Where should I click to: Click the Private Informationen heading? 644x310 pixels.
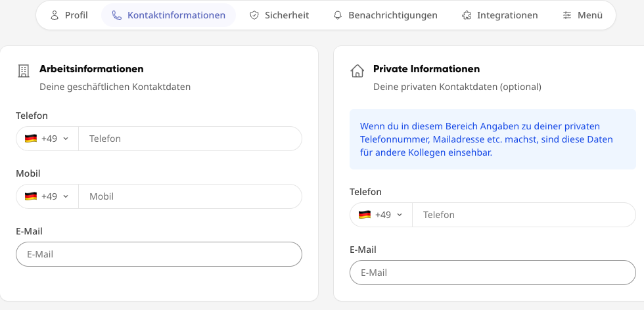coord(426,69)
